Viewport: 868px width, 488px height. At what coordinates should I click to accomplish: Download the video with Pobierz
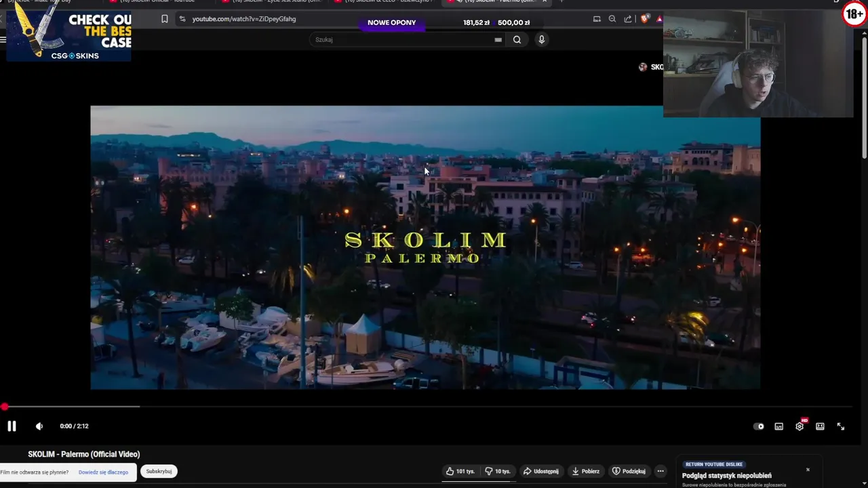[585, 471]
